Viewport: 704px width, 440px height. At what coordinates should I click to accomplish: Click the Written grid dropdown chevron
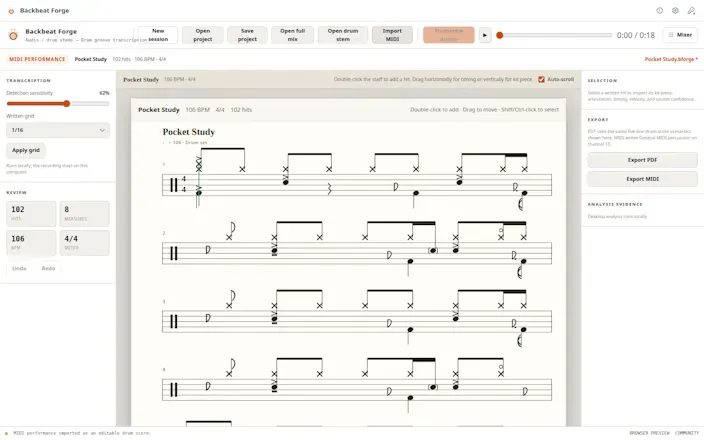click(102, 130)
